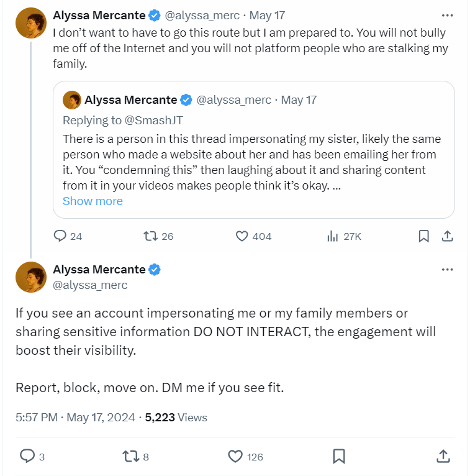Repost the main tweet with 8 reposts
470x476 pixels.
tap(130, 457)
